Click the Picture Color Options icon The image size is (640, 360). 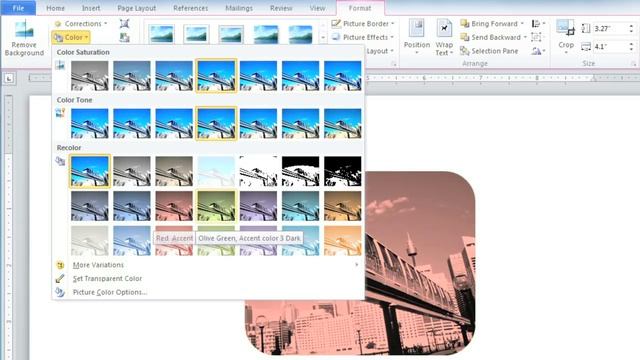(60, 292)
